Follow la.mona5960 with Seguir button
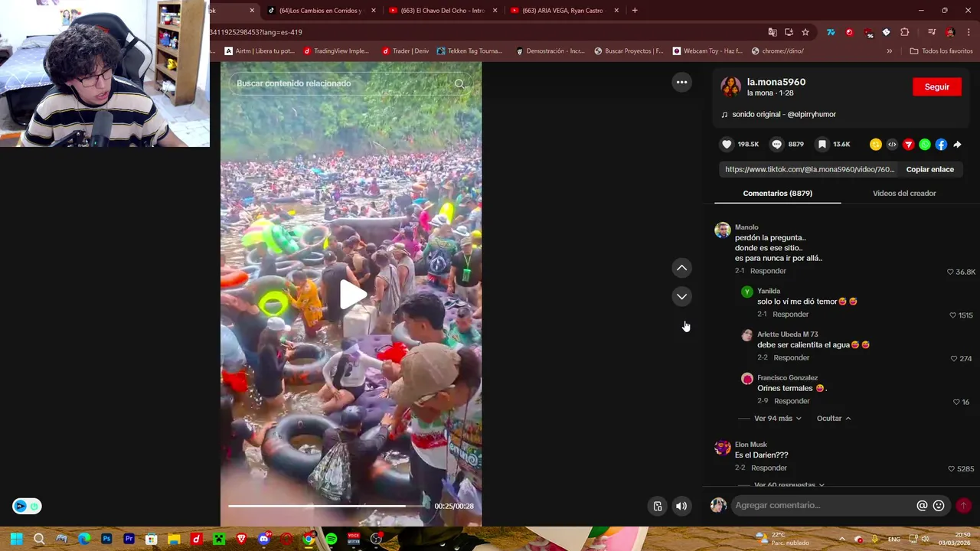 click(x=936, y=87)
